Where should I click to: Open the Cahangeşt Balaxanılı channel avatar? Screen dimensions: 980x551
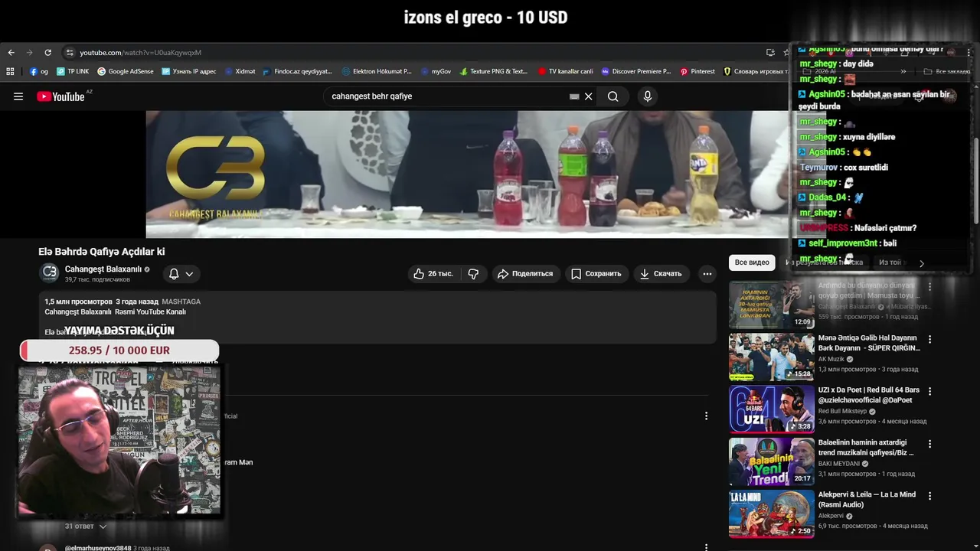49,272
